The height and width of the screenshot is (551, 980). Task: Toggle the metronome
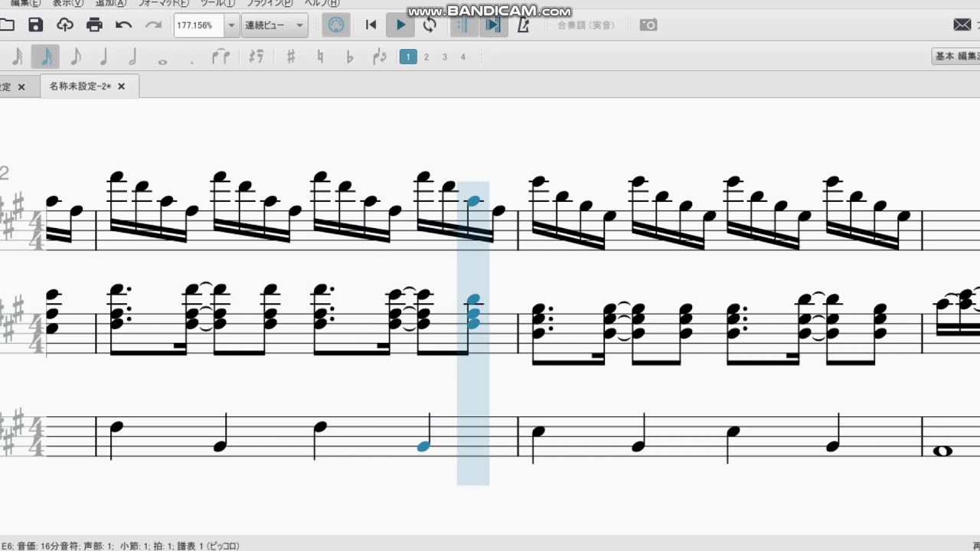click(524, 25)
